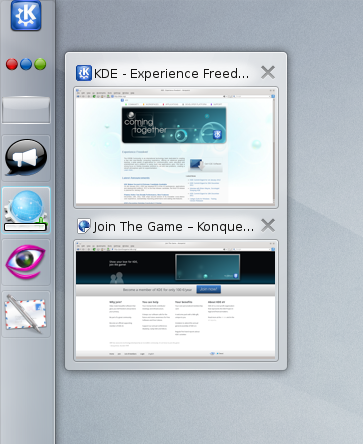Activate the Konqueror globe task group
Viewport: 363px width, 444px height.
point(26,210)
